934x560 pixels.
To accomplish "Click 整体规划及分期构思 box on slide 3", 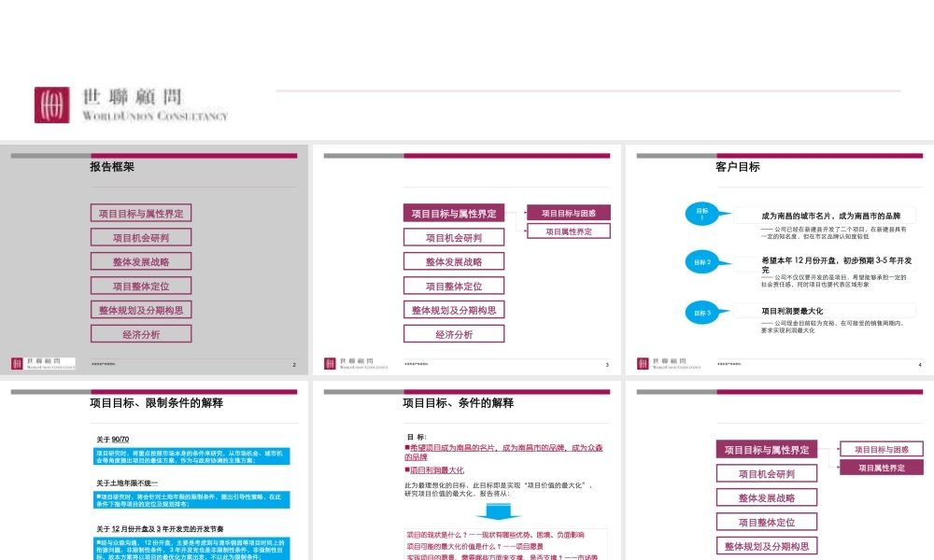I will 454,310.
